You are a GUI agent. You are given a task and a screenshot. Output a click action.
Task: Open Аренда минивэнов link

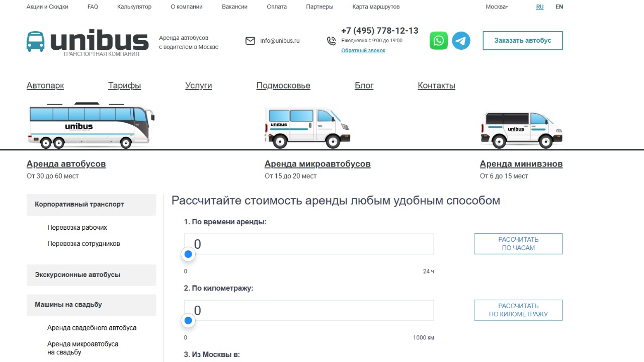pyautogui.click(x=521, y=164)
